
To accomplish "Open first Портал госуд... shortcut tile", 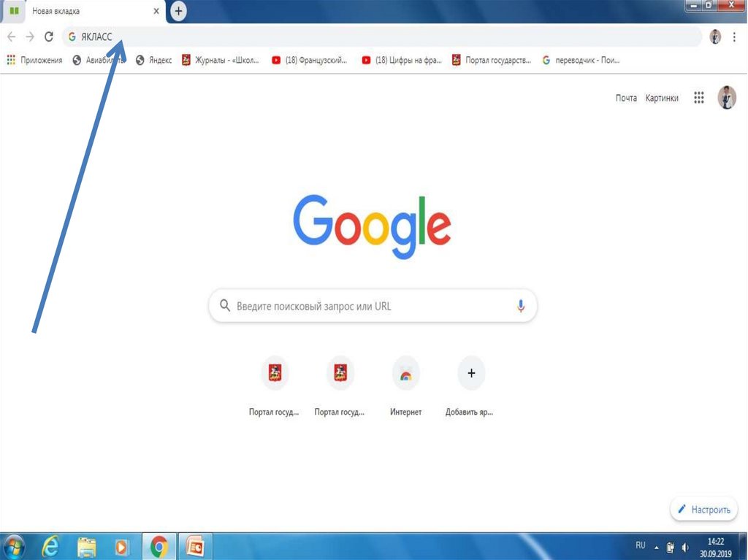I will [x=275, y=386].
